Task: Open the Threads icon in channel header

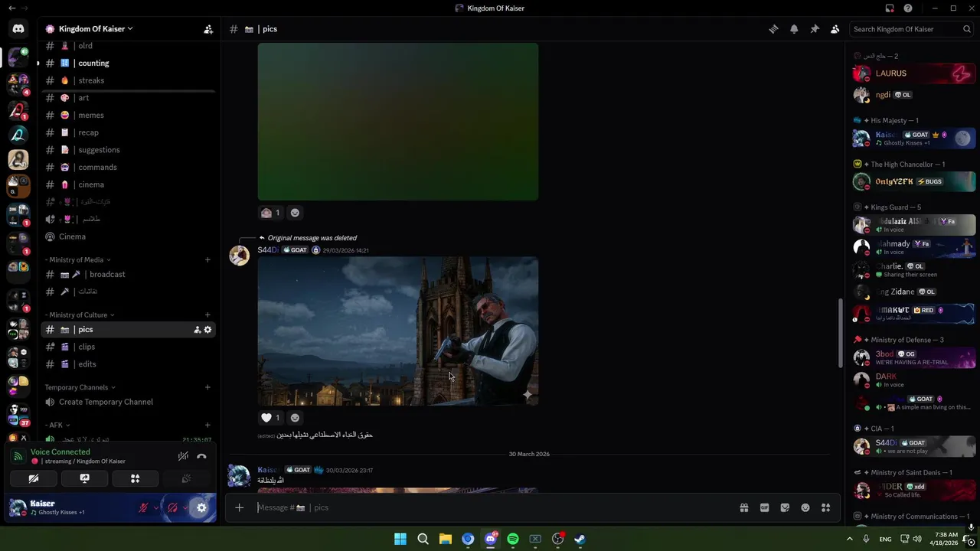Action: click(x=773, y=29)
